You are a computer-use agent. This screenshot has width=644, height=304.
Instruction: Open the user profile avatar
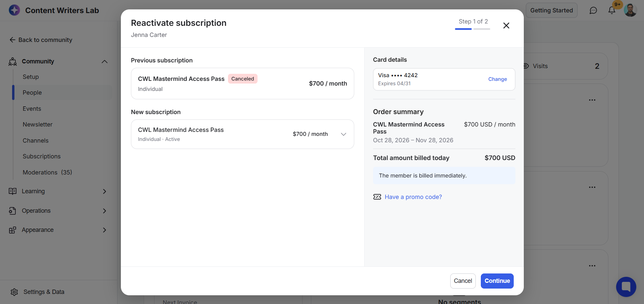(x=630, y=10)
